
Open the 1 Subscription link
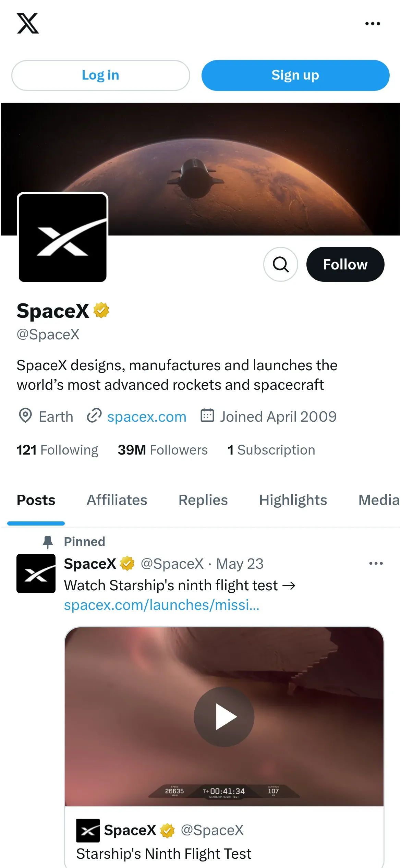(x=271, y=450)
